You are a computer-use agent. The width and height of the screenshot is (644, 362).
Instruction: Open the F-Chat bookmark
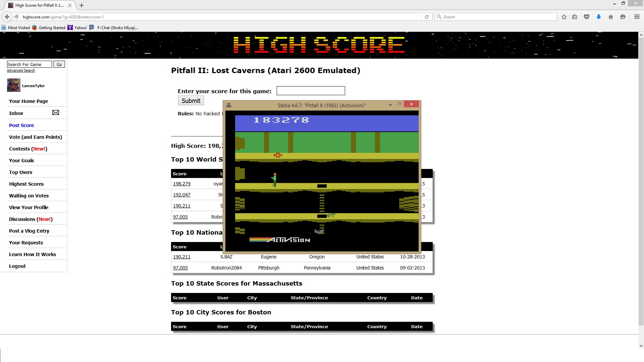(x=114, y=28)
